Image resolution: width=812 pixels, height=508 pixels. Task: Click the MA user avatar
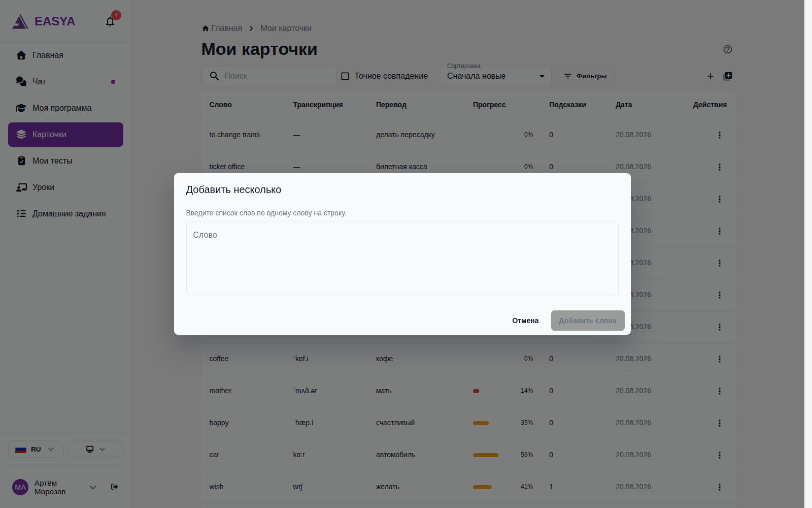tap(20, 487)
